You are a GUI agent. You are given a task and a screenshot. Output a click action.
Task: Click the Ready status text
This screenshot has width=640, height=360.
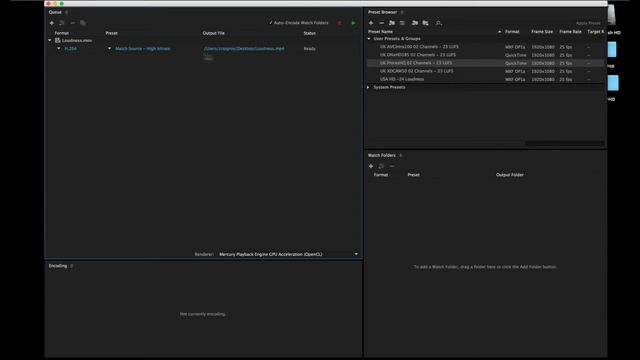[309, 49]
